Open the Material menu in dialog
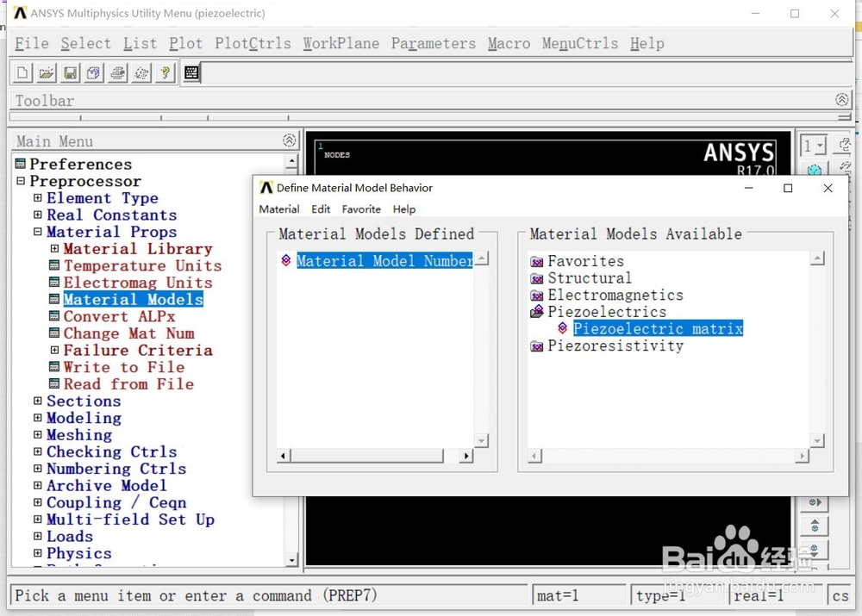 coord(279,209)
